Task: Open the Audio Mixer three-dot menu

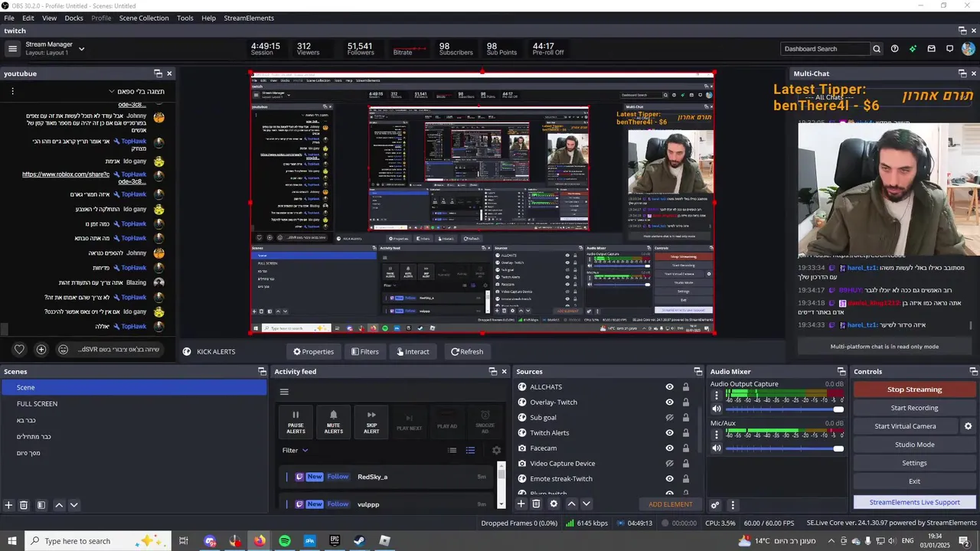Action: coord(733,505)
